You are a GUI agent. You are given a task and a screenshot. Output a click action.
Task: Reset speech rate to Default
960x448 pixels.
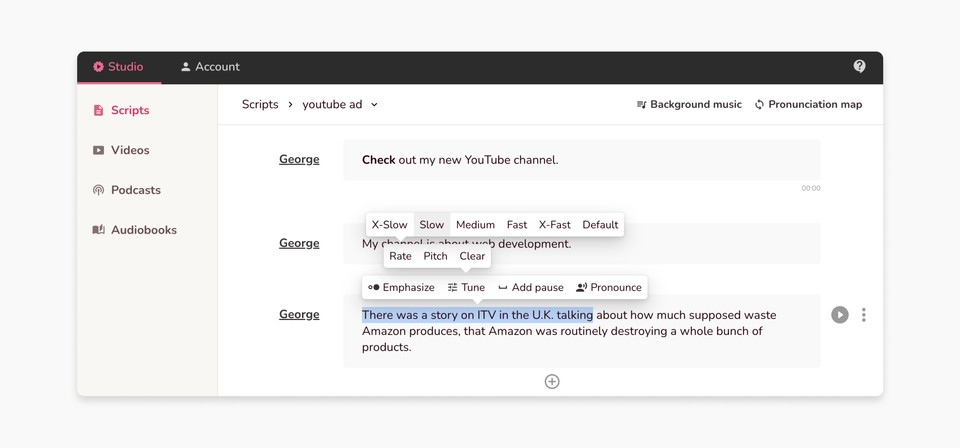point(600,225)
